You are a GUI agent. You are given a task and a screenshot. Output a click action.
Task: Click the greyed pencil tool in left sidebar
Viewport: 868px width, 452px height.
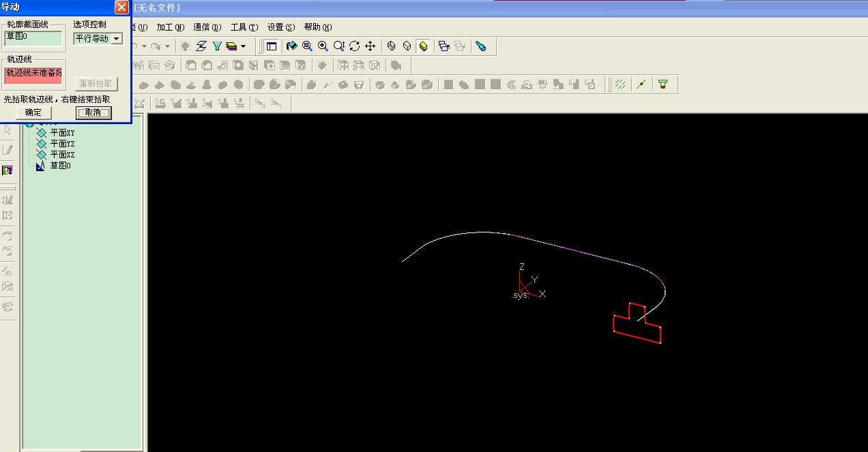point(8,150)
